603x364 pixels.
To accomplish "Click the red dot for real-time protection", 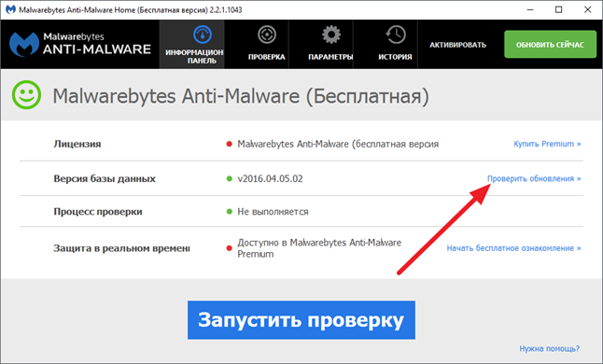I will pos(230,248).
